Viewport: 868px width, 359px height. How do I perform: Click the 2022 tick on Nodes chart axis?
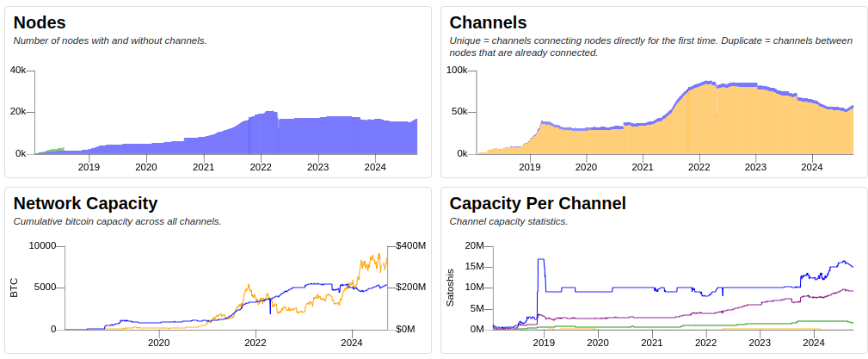(261, 167)
